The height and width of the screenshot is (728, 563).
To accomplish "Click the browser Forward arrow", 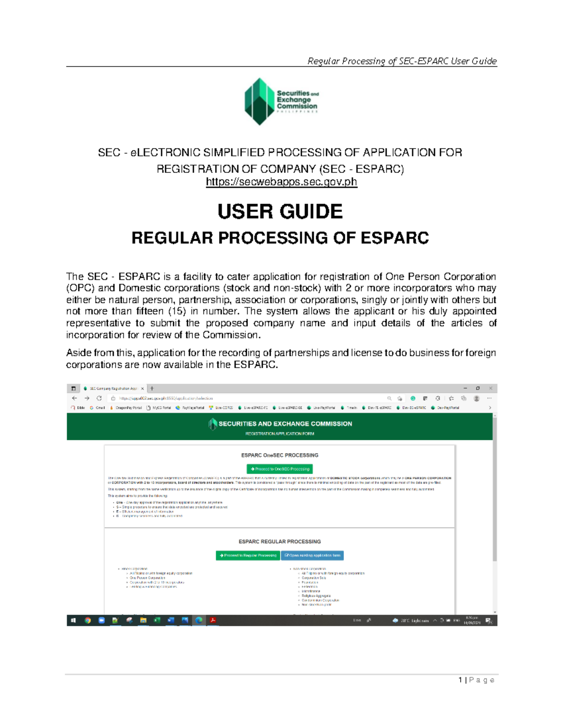I will (87, 398).
